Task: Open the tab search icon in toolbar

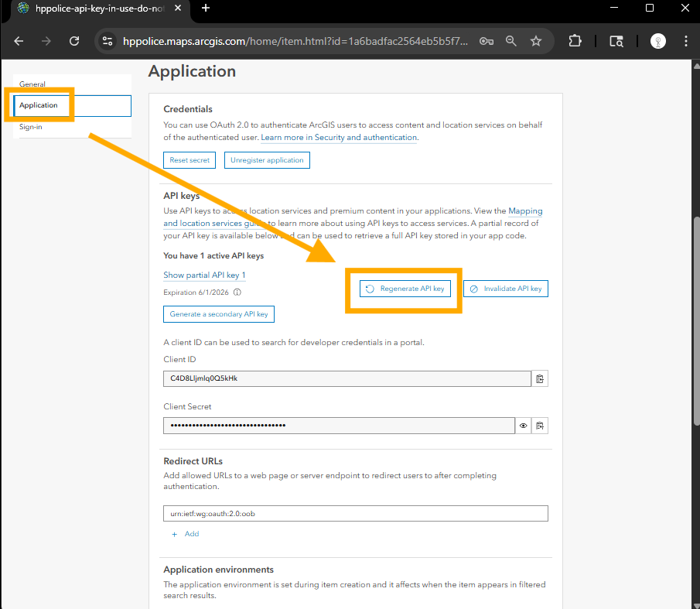Action: coord(616,41)
